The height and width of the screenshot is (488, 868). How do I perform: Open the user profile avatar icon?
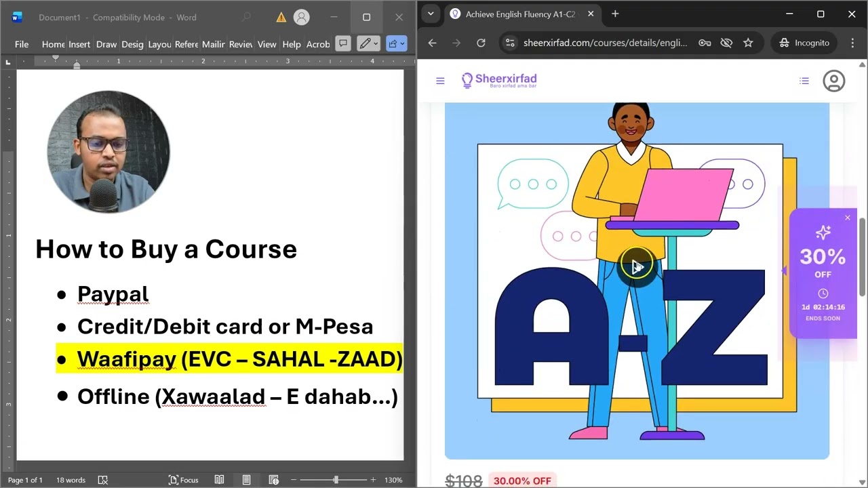point(833,81)
